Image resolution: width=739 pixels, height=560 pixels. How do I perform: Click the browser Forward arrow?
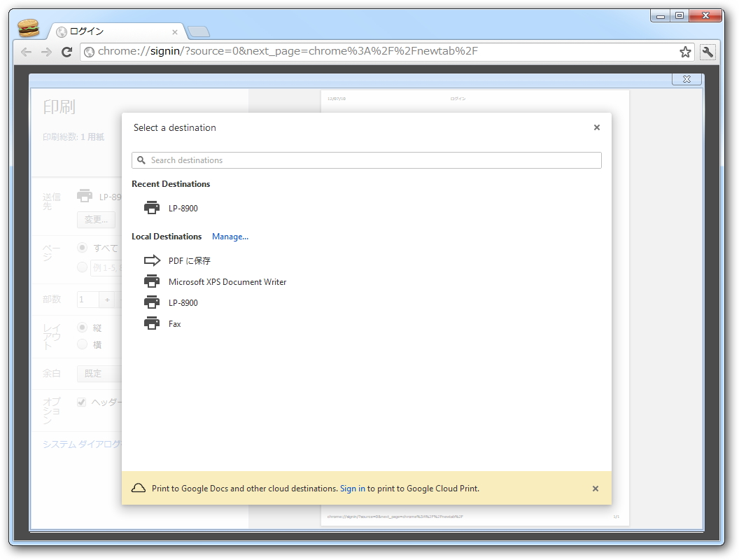pos(46,52)
